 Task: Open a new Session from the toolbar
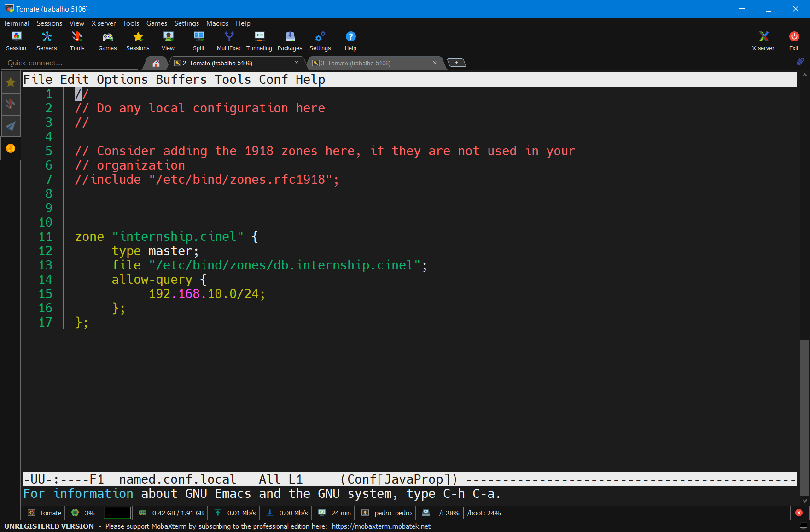(x=16, y=41)
